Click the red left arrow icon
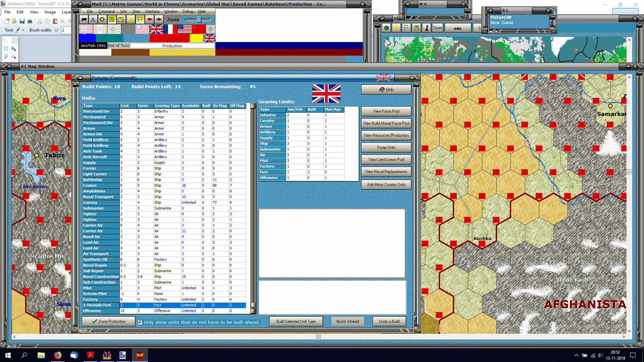644x362 pixels. [x=149, y=19]
